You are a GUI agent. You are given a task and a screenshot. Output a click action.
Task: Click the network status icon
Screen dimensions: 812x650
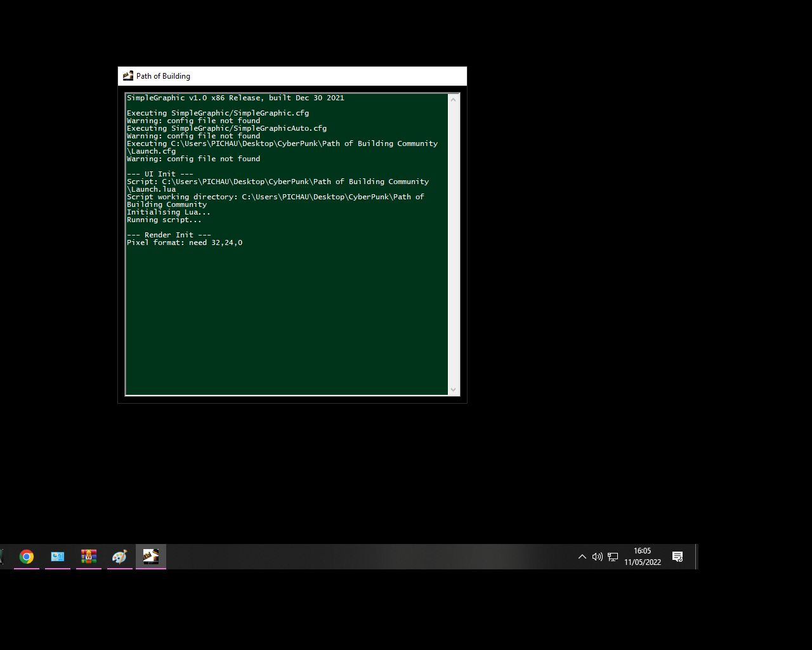point(613,557)
